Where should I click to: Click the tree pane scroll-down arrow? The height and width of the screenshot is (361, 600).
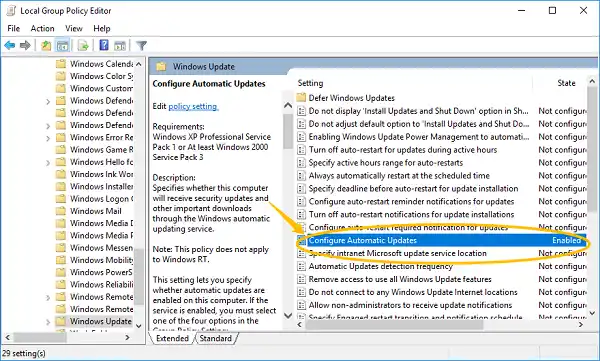[139, 326]
